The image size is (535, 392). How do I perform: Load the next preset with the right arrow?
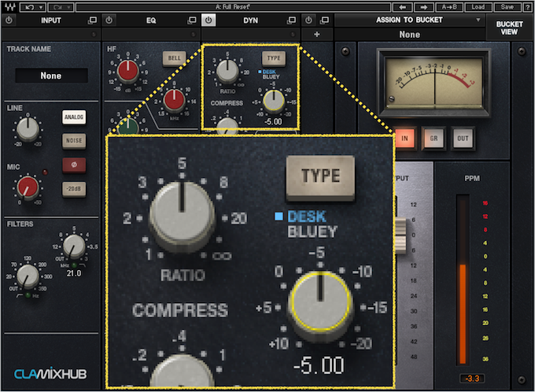[x=424, y=7]
